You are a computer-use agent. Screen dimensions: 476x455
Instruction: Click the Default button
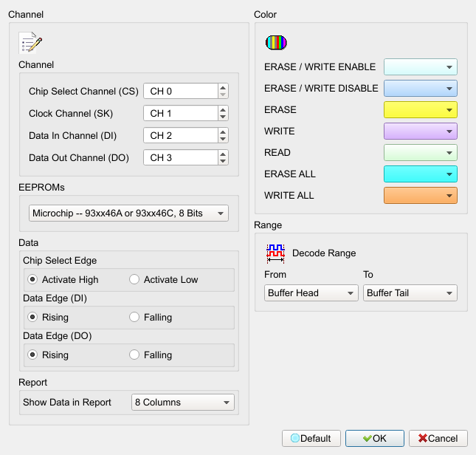pyautogui.click(x=311, y=438)
